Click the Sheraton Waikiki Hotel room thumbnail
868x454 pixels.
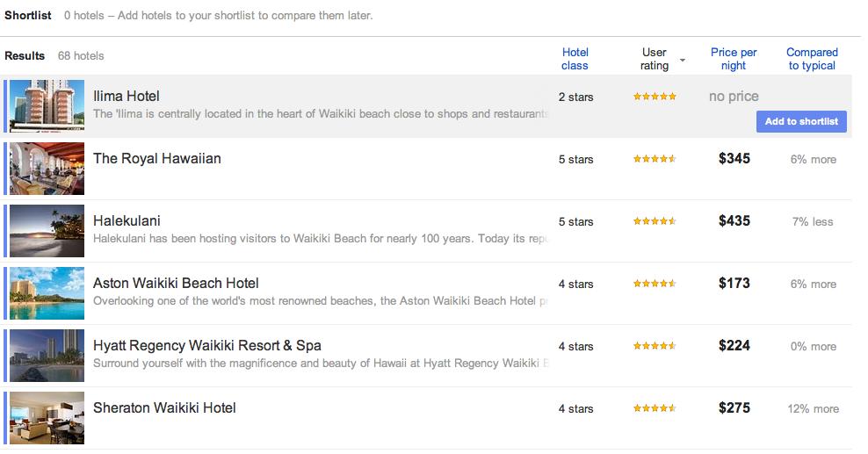pyautogui.click(x=47, y=418)
